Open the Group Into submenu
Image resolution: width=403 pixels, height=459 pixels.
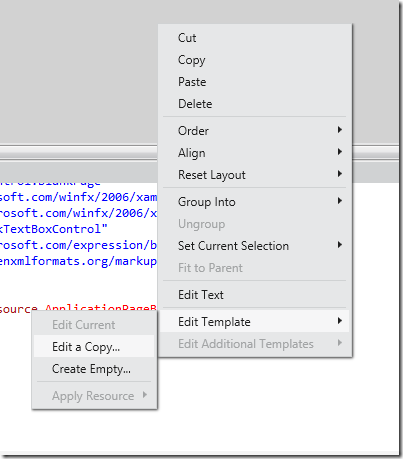click(255, 202)
